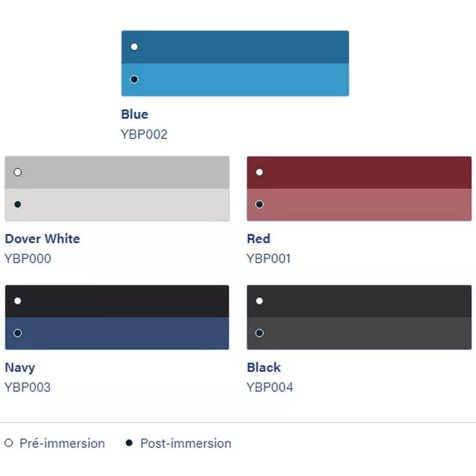The height and width of the screenshot is (476, 476).
Task: Click the Blue color name label
Action: pos(134,114)
